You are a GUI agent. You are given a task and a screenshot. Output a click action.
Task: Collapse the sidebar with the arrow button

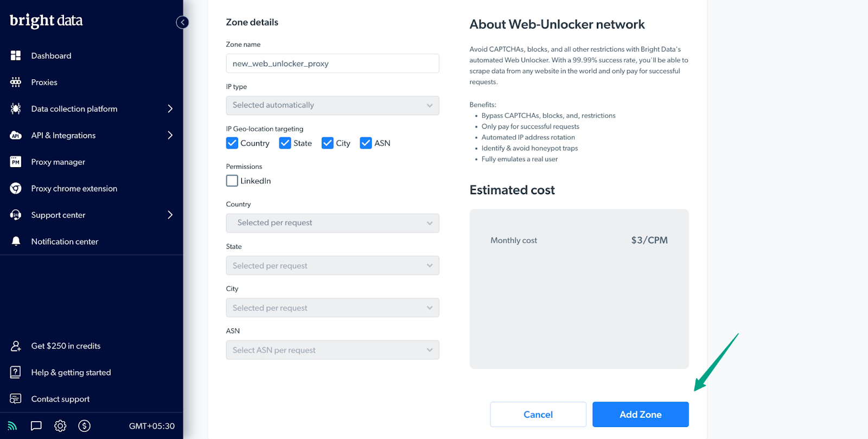pyautogui.click(x=182, y=22)
